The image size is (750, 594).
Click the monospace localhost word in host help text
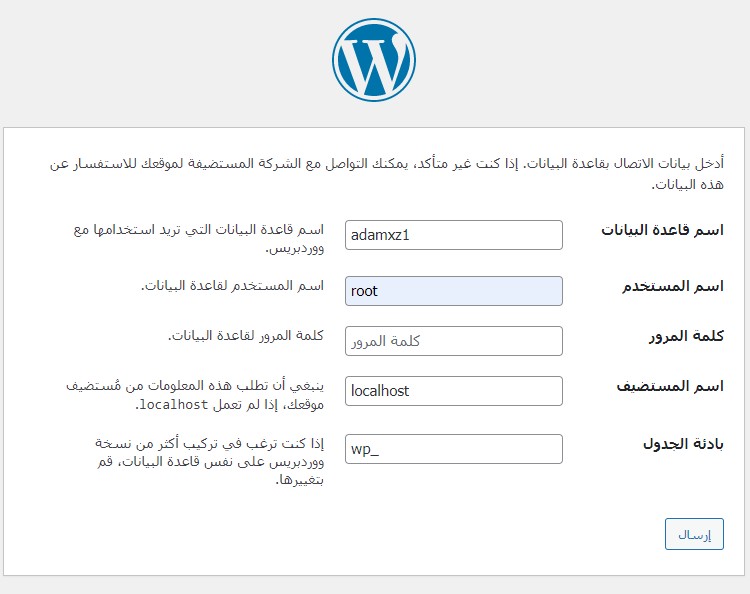pyautogui.click(x=174, y=405)
